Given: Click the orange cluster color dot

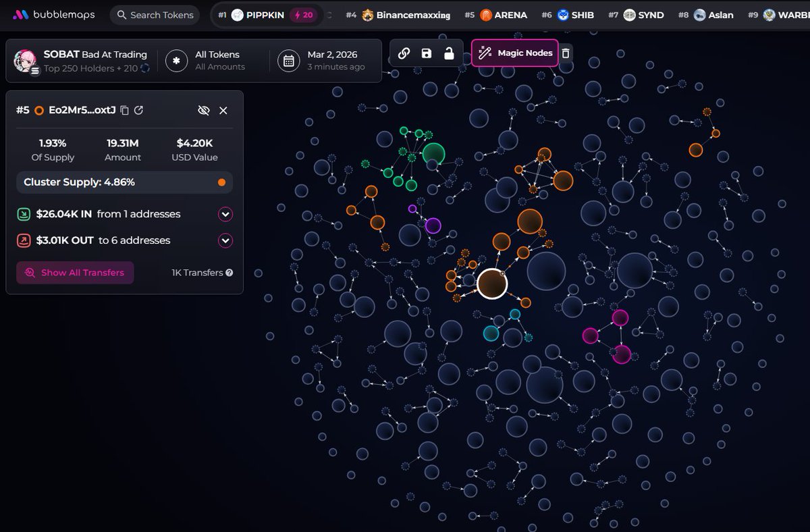Looking at the screenshot, I should point(221,182).
